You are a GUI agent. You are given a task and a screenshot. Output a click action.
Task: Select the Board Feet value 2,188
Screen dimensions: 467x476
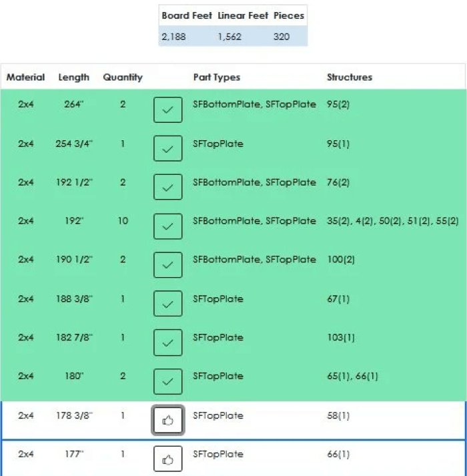pyautogui.click(x=173, y=37)
